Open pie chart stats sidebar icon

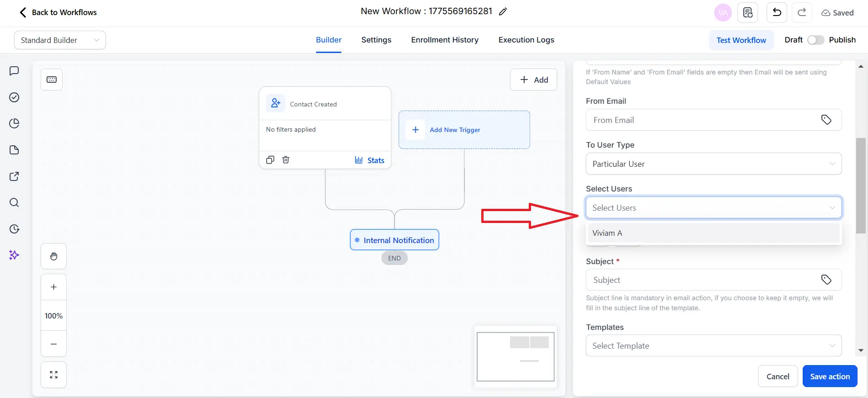14,123
